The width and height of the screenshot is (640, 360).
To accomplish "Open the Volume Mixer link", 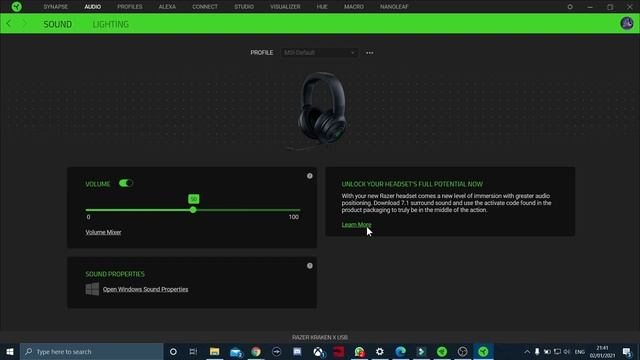I will [x=103, y=232].
